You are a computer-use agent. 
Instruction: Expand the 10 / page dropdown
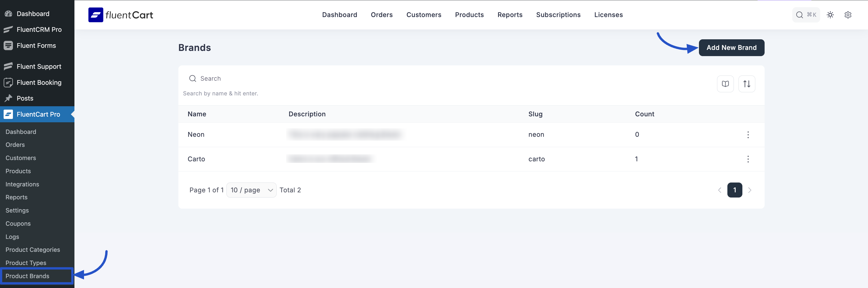(251, 190)
